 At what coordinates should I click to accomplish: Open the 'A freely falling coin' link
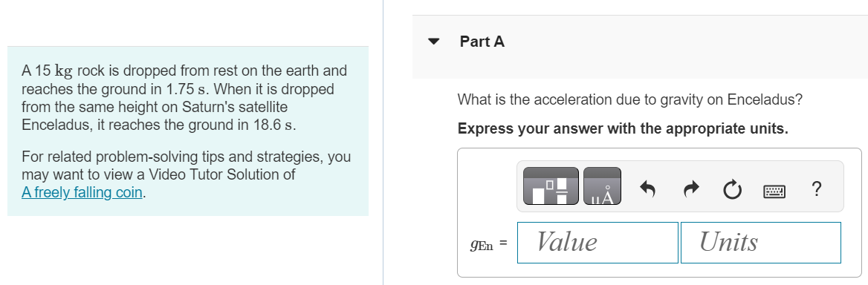pyautogui.click(x=82, y=192)
